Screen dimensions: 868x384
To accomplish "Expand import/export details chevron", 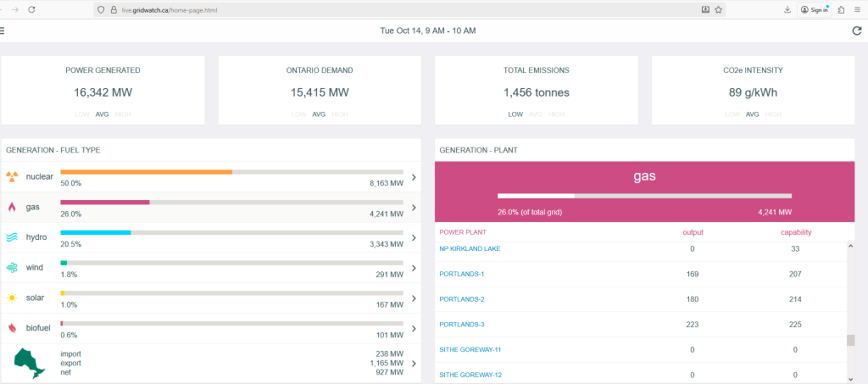I will point(414,363).
